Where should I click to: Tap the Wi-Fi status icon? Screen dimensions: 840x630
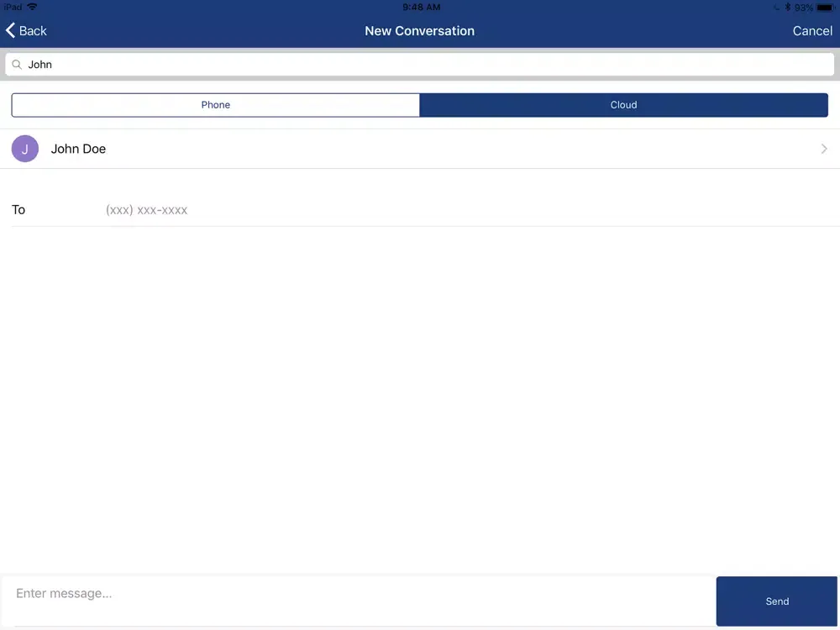tap(32, 7)
